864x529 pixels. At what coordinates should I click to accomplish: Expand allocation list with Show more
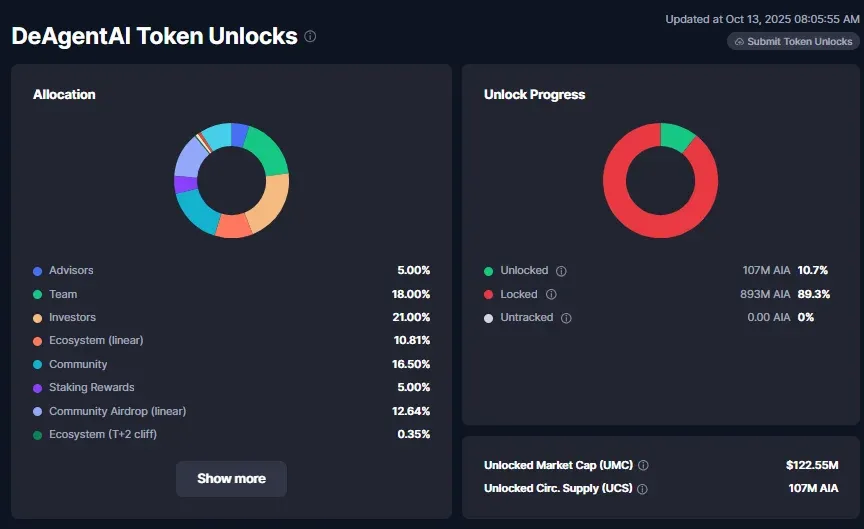[231, 478]
